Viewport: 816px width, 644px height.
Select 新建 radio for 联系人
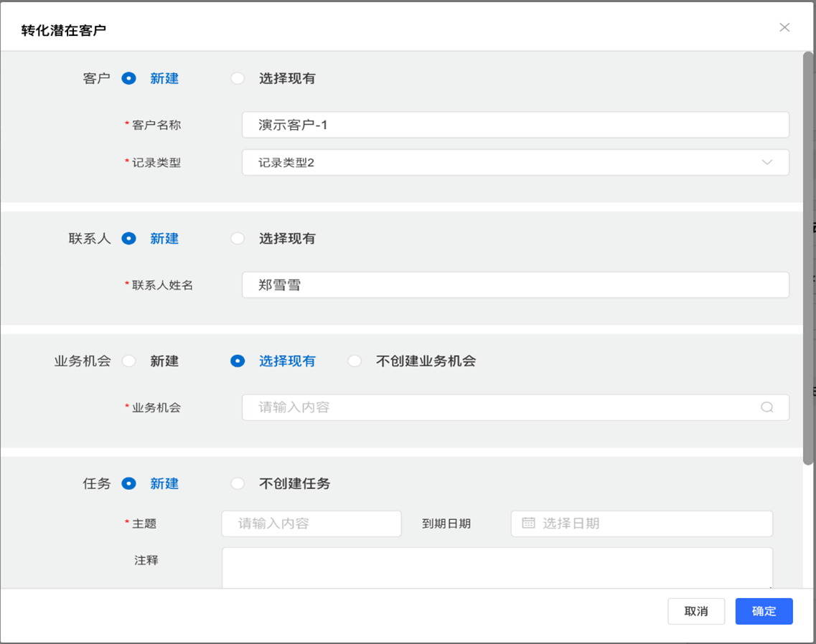(129, 239)
